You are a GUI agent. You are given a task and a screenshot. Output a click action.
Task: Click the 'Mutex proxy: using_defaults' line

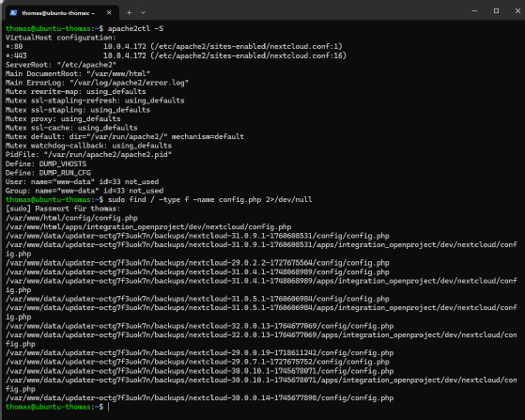[63, 119]
